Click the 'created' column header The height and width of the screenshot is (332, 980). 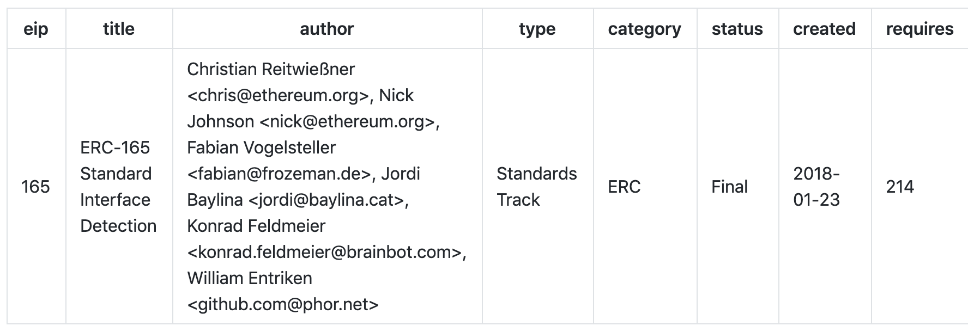click(x=825, y=29)
